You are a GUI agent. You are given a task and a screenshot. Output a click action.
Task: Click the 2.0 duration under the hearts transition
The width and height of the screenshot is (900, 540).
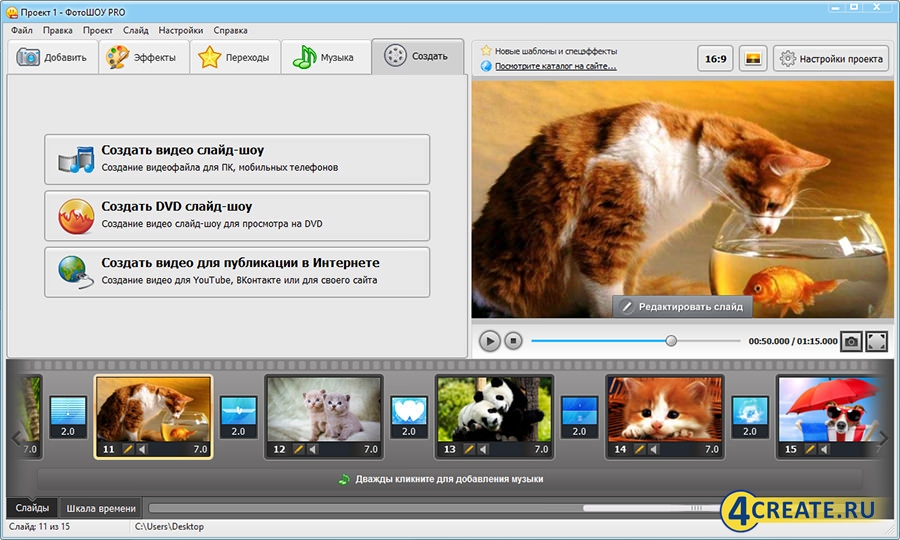[409, 432]
